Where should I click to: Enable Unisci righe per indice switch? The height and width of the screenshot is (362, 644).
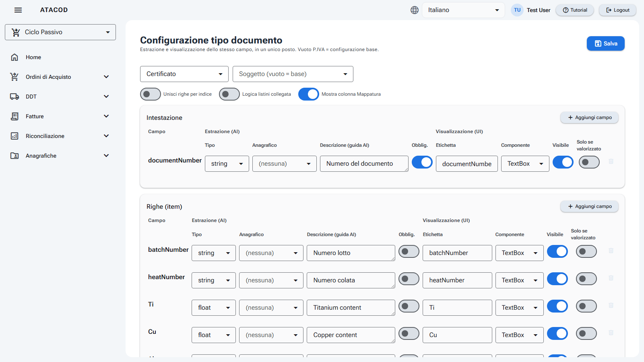pyautogui.click(x=151, y=94)
